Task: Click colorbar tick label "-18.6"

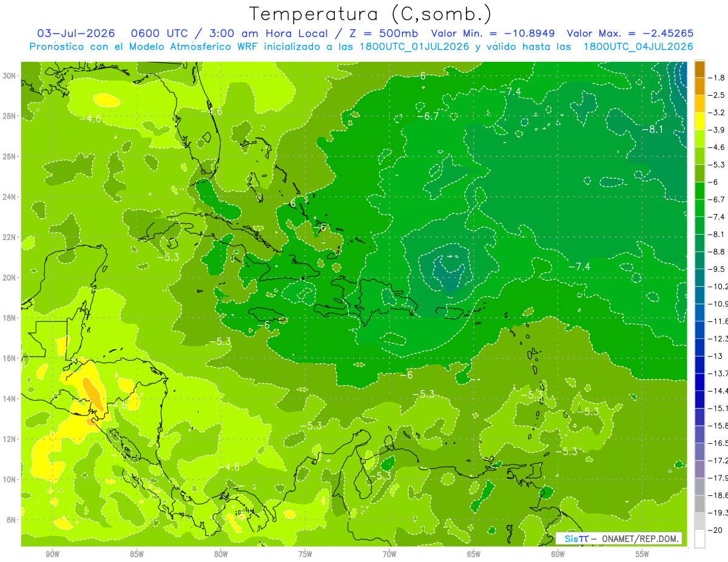Action: (718, 495)
